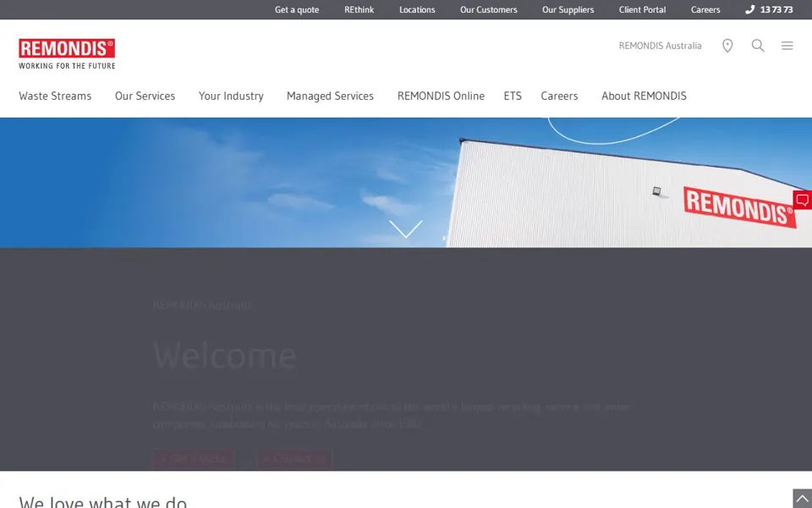
Task: Open the Our Services menu
Action: pos(145,96)
